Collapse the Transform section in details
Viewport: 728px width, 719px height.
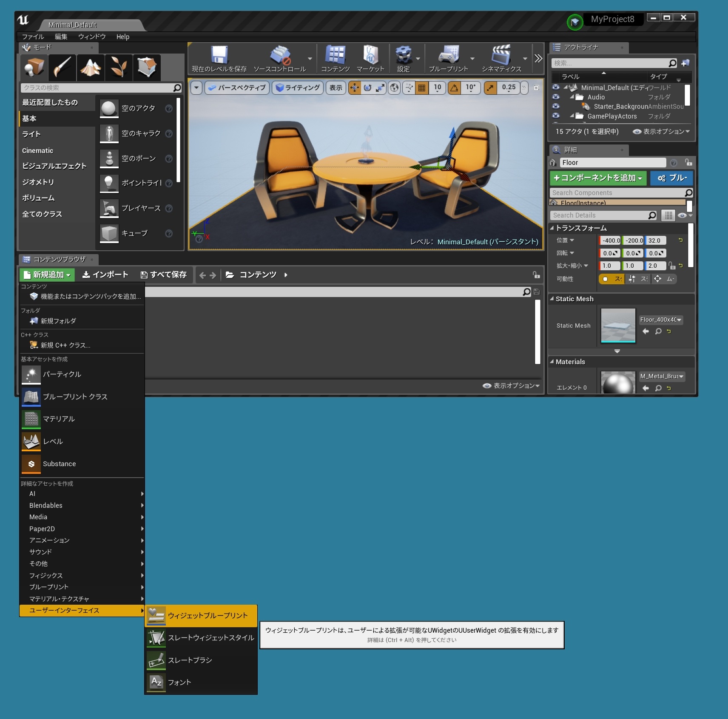click(552, 228)
